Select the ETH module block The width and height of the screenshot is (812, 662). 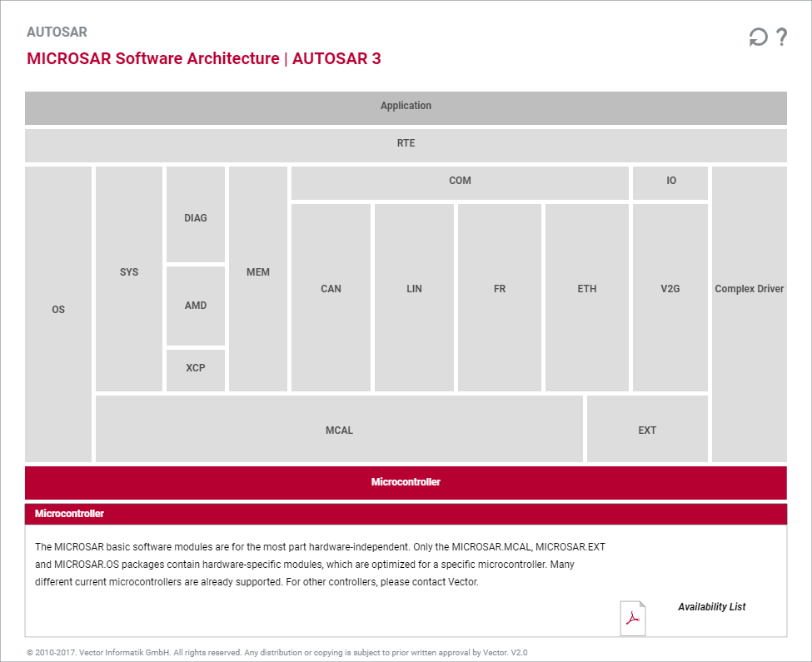(x=586, y=289)
